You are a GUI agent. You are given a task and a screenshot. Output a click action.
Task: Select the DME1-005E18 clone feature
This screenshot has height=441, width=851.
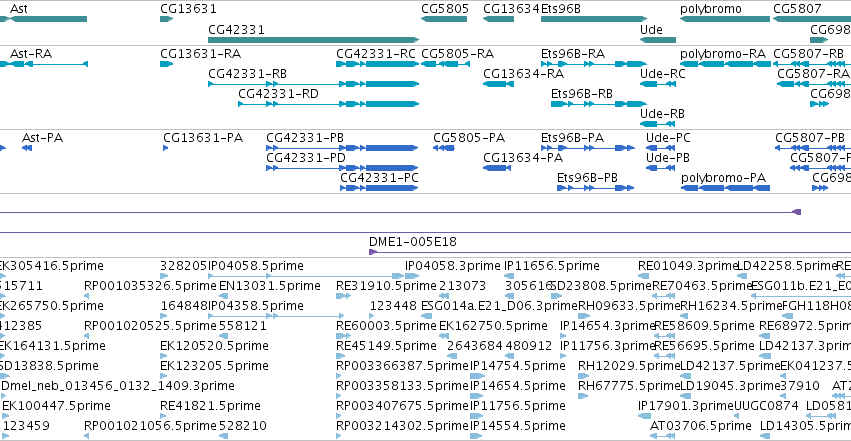(609, 252)
